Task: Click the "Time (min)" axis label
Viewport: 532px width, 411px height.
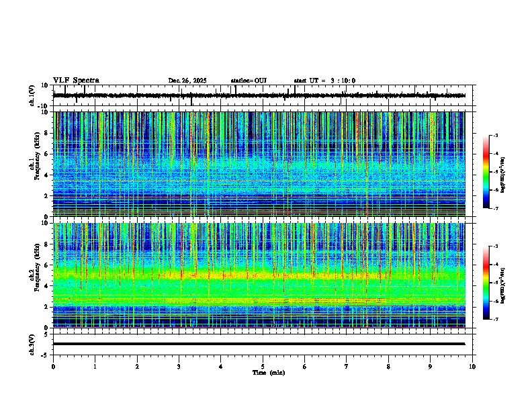Action: click(x=269, y=373)
